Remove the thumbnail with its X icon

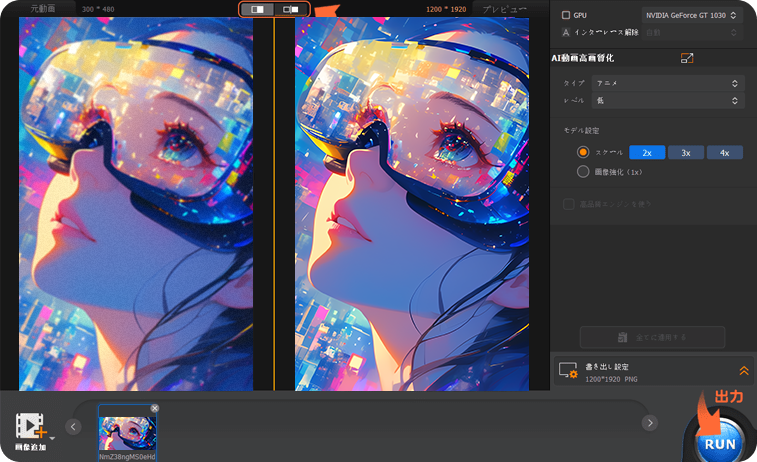pyautogui.click(x=154, y=408)
